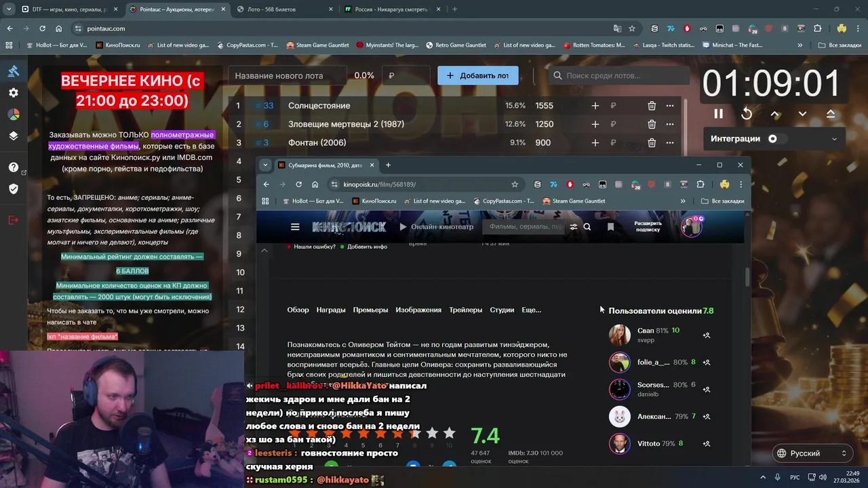Open the Русский language dropdown

click(x=812, y=453)
